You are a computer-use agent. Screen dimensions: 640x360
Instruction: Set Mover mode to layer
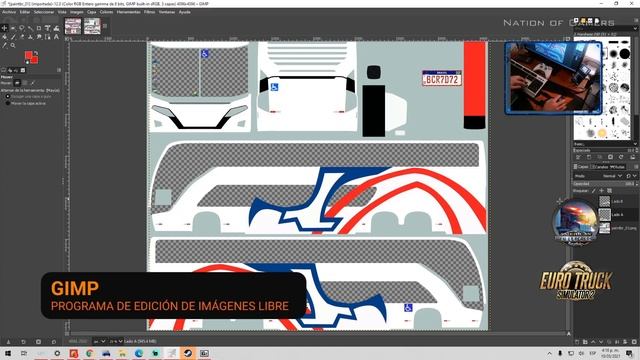17,83
